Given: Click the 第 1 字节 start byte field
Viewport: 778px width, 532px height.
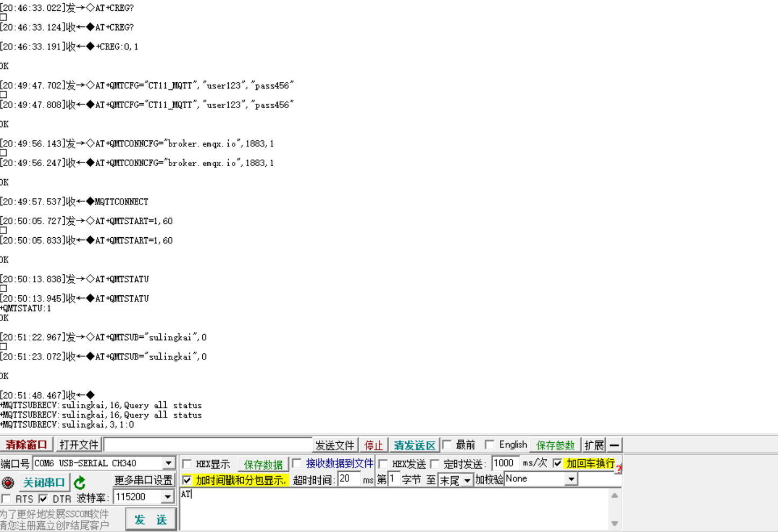Looking at the screenshot, I should tap(393, 479).
